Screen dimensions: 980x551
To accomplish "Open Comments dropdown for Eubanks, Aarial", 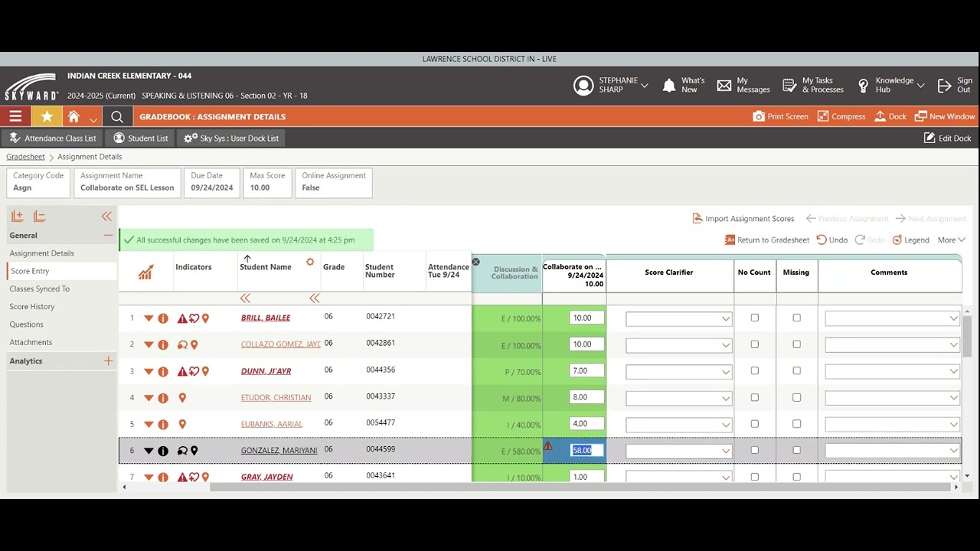I will (x=892, y=425).
